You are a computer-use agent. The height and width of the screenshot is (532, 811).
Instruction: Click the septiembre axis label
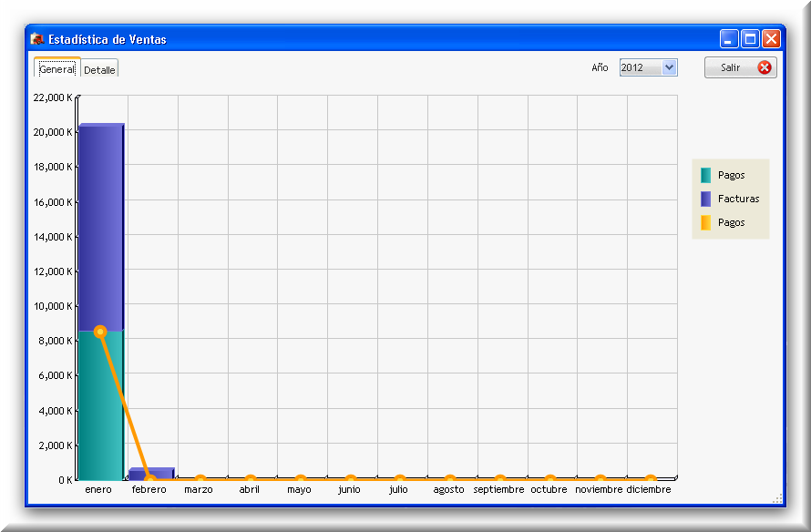(x=498, y=489)
